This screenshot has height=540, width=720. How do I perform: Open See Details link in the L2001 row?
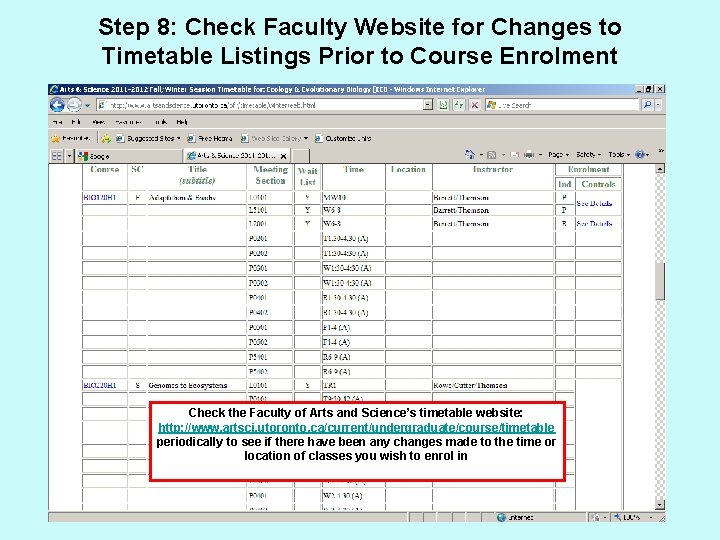click(594, 224)
